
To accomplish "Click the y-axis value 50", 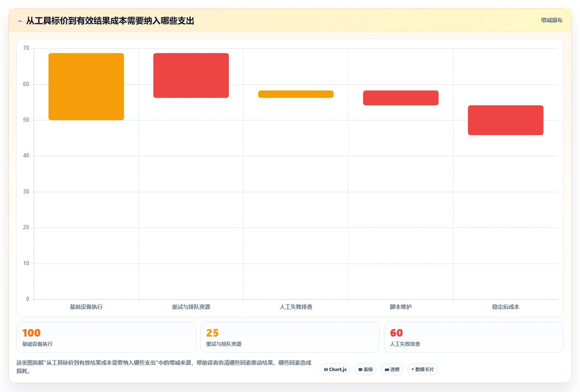I will [x=26, y=120].
